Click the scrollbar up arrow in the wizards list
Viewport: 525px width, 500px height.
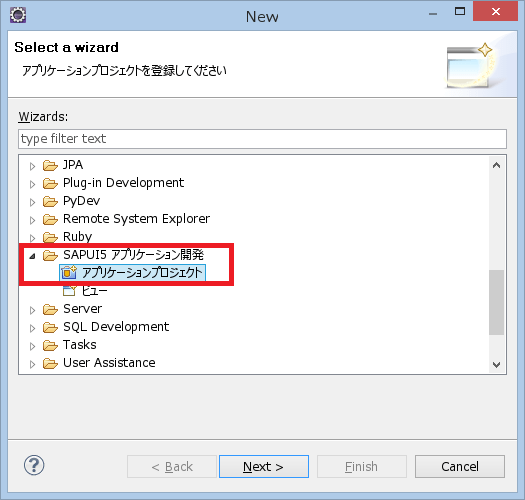point(497,165)
